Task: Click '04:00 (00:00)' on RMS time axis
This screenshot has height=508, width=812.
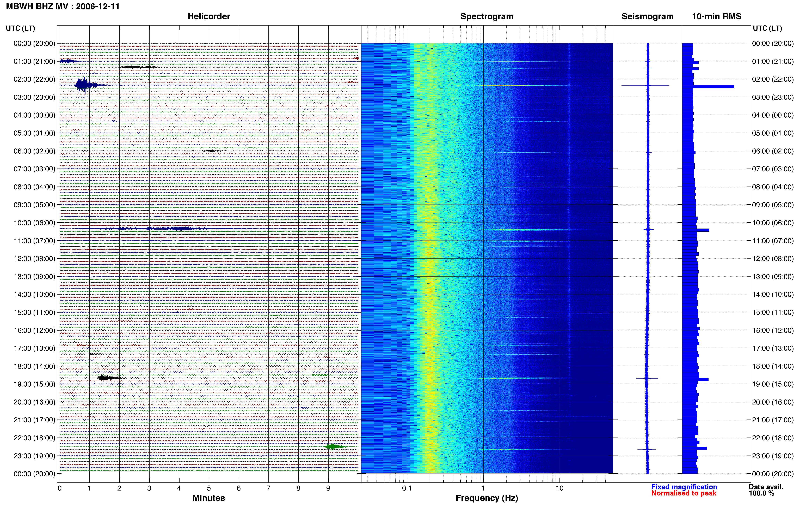Action: pos(773,115)
